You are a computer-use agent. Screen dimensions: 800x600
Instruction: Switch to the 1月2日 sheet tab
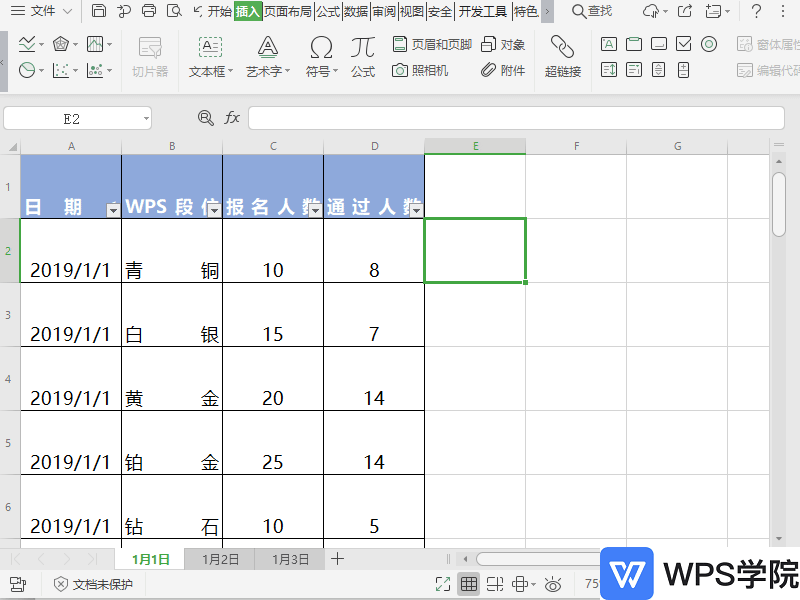[x=219, y=559]
